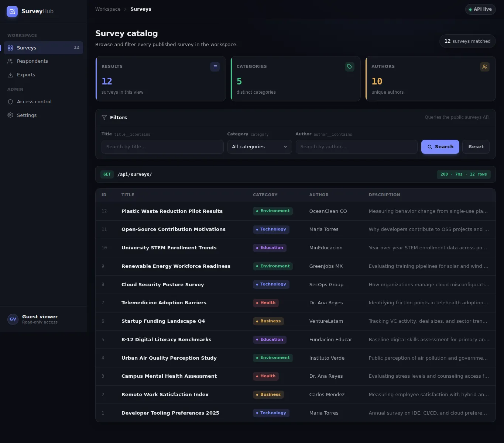Open Access control in the sidebar
The height and width of the screenshot is (443, 504).
coord(43,102)
